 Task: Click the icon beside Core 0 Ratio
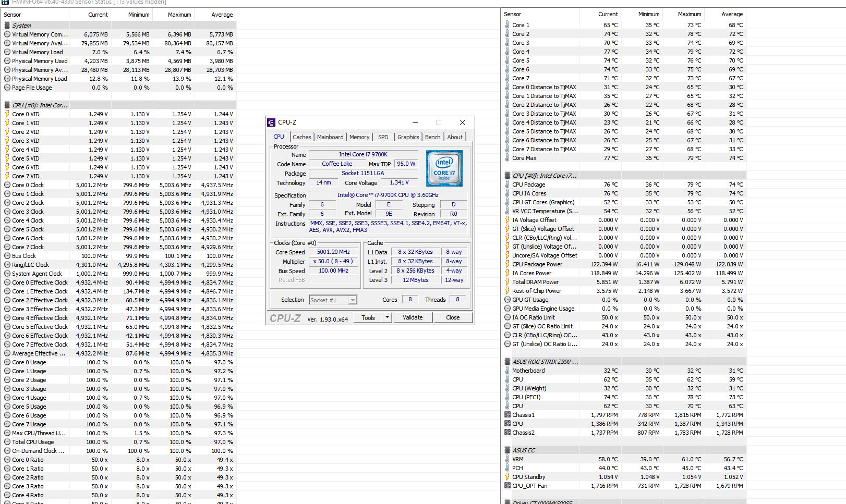pyautogui.click(x=7, y=460)
